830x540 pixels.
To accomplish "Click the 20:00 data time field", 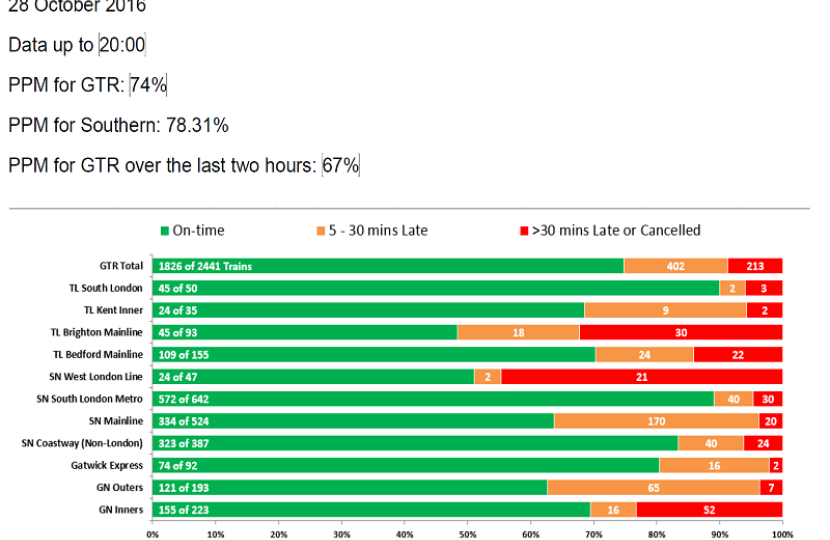I will tap(123, 45).
